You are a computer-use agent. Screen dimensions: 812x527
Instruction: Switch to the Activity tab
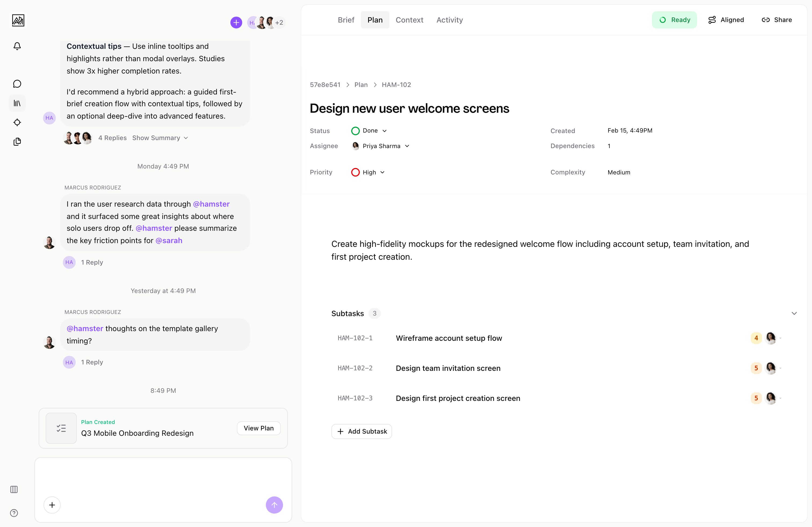coord(449,20)
